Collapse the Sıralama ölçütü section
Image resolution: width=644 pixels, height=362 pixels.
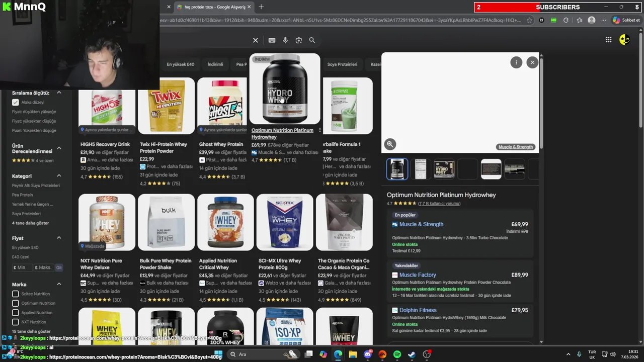[x=59, y=93]
